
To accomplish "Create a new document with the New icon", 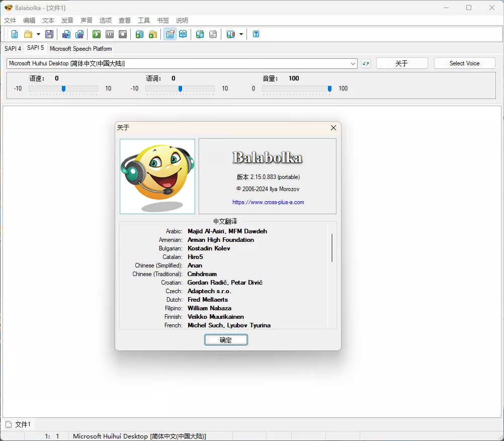I will pos(14,34).
